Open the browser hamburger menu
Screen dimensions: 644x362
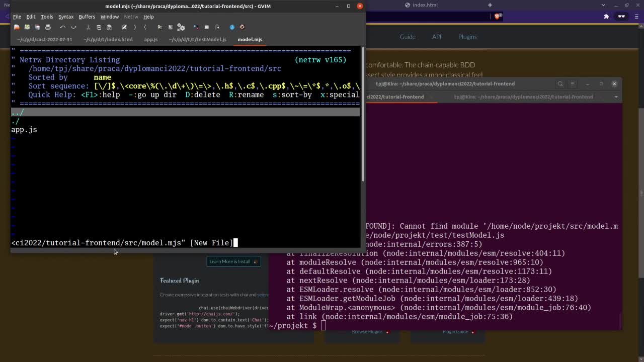tap(636, 16)
